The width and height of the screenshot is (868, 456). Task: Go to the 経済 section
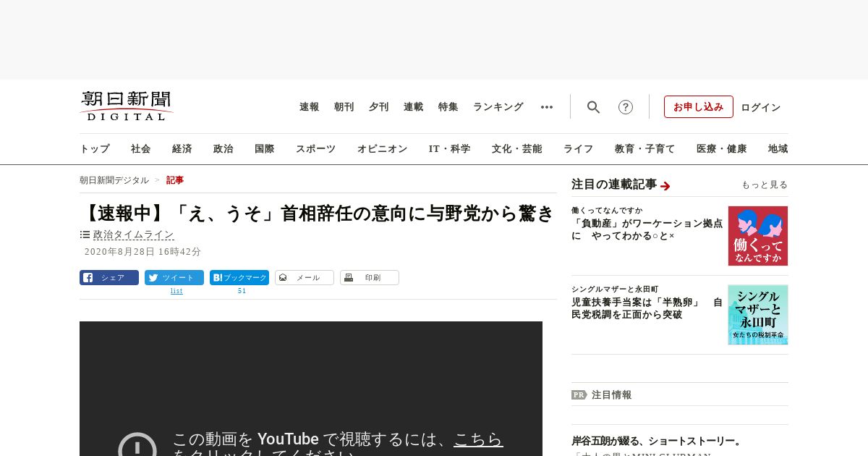pyautogui.click(x=182, y=148)
